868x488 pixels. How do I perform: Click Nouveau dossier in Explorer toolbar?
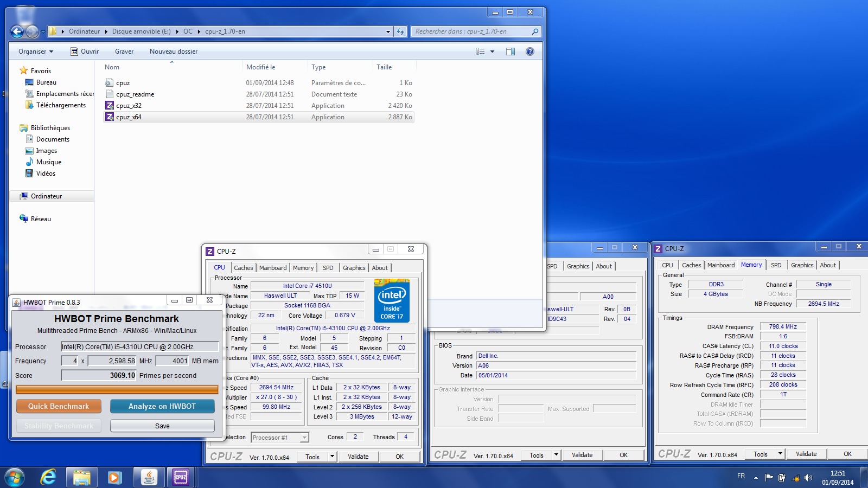174,52
